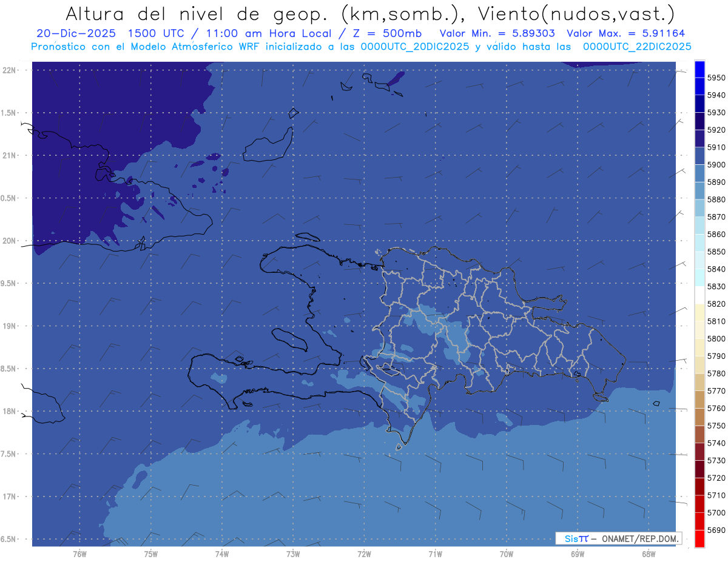Click the '5760' colorbar value

click(x=716, y=409)
